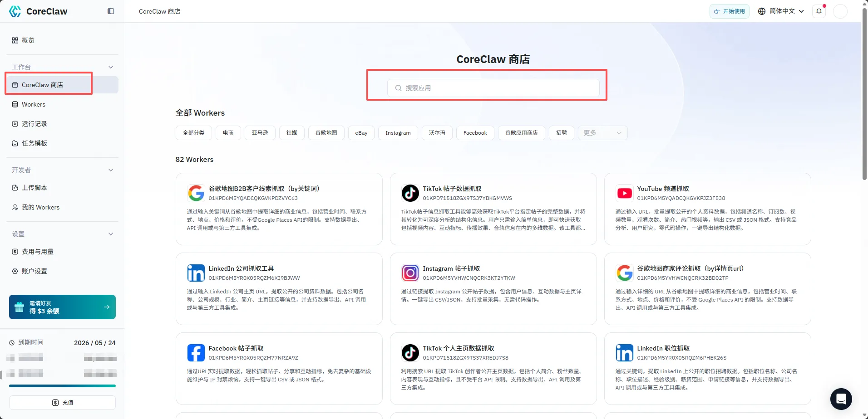Open the notifications bell
Viewport: 868px width, 419px height.
coord(819,11)
